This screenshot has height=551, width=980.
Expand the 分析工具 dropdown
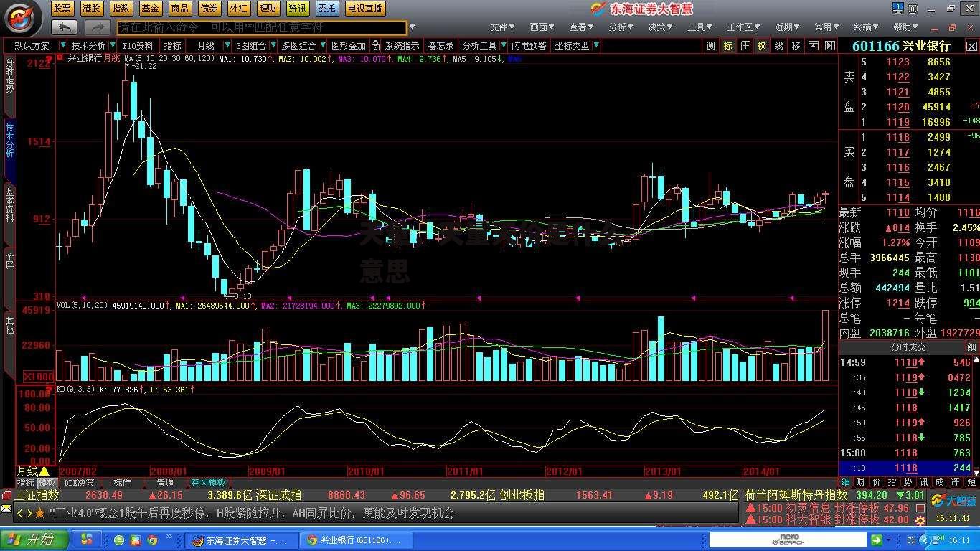pyautogui.click(x=502, y=45)
